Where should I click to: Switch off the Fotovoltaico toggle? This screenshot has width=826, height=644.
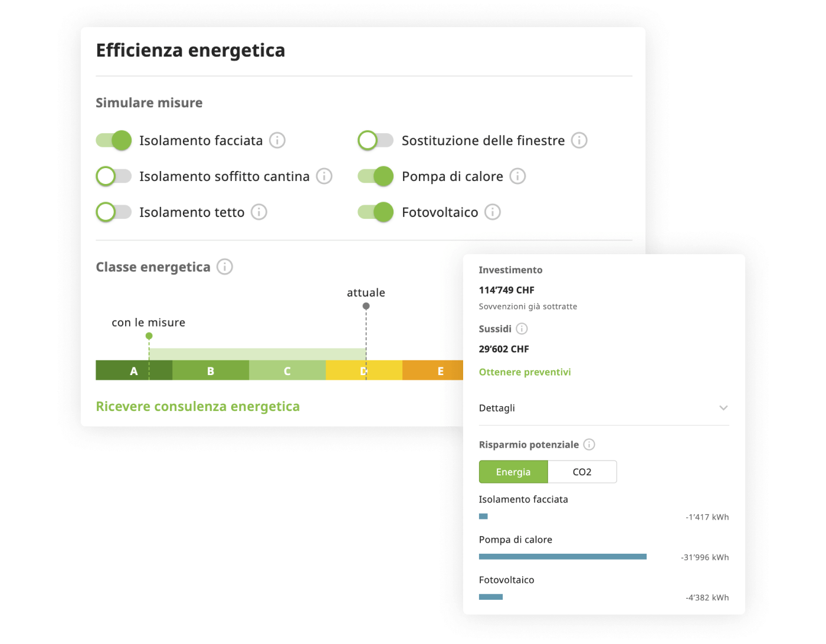tap(376, 212)
